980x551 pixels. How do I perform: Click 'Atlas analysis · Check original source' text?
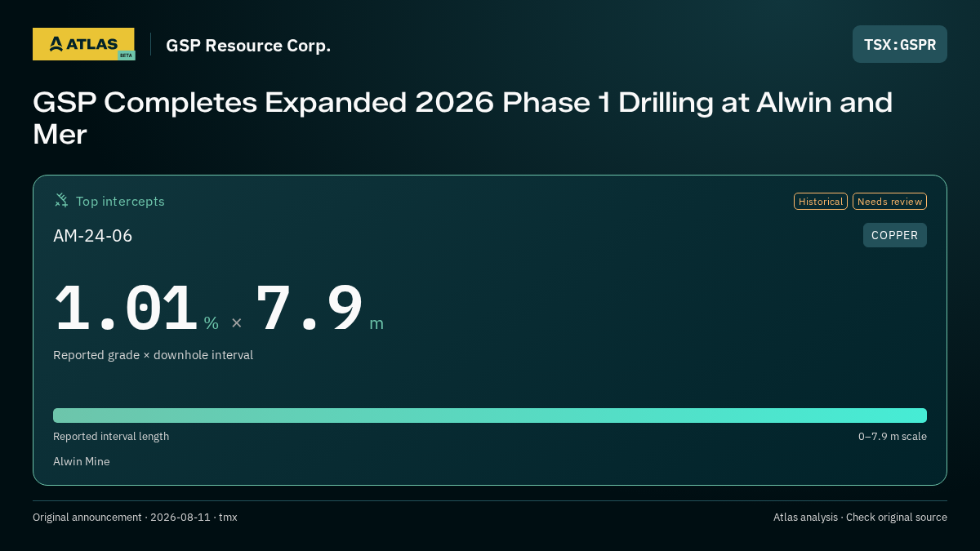(x=860, y=518)
